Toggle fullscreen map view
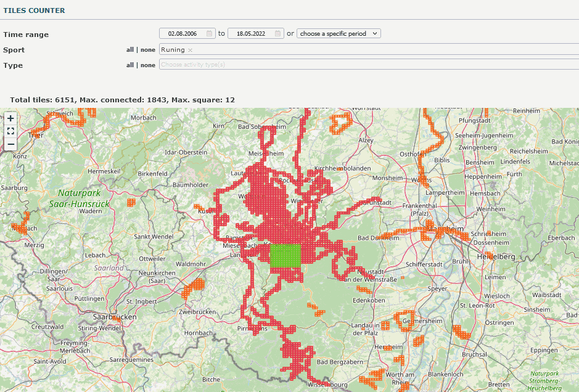The width and height of the screenshot is (579, 392). pyautogui.click(x=10, y=131)
